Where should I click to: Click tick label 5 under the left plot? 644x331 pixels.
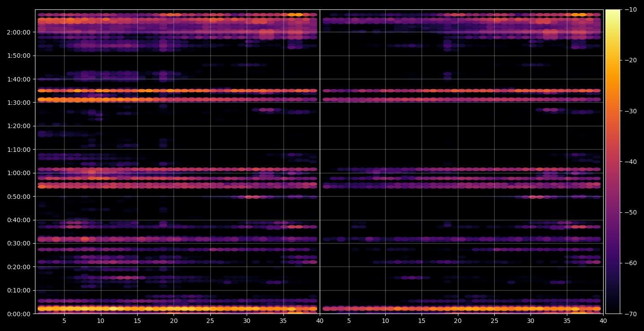(64, 321)
